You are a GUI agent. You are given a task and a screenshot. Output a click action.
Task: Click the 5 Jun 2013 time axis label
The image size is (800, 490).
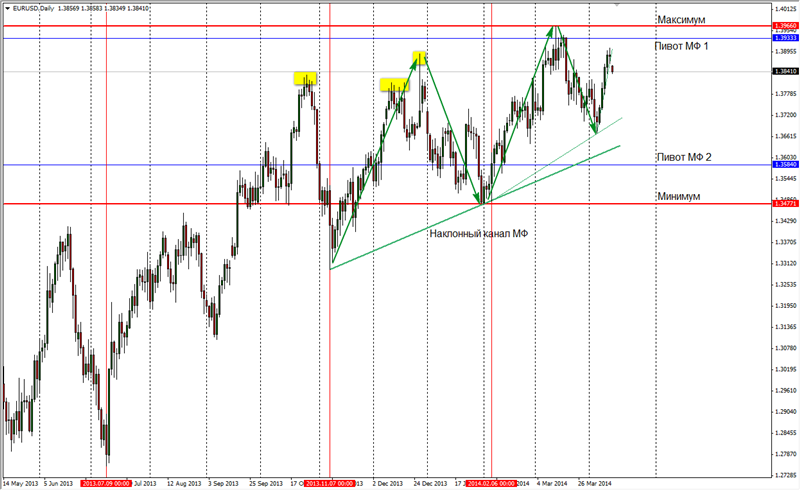point(58,483)
